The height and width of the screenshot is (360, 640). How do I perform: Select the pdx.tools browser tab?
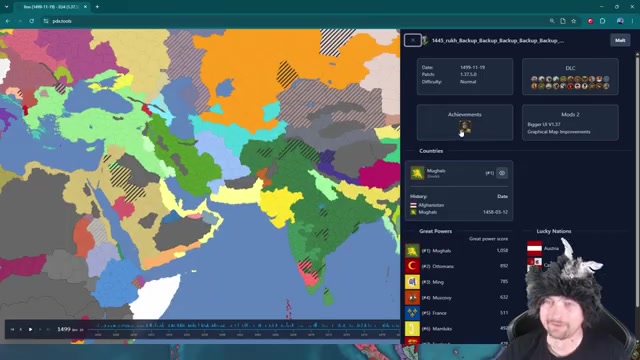50,7
